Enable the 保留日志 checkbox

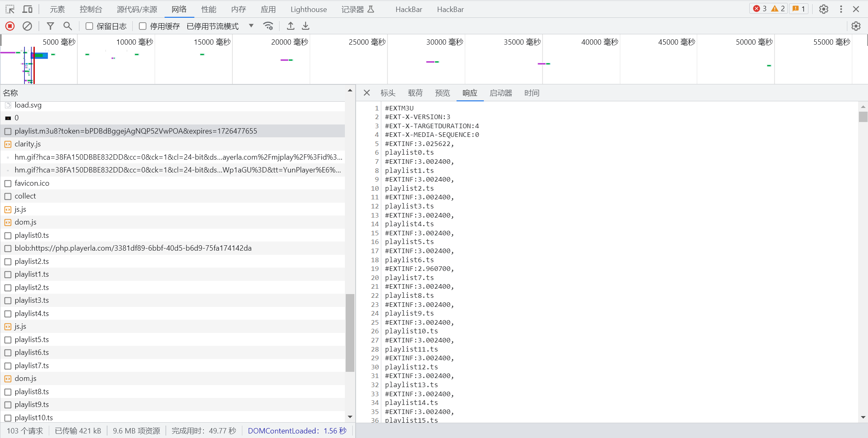pos(89,26)
